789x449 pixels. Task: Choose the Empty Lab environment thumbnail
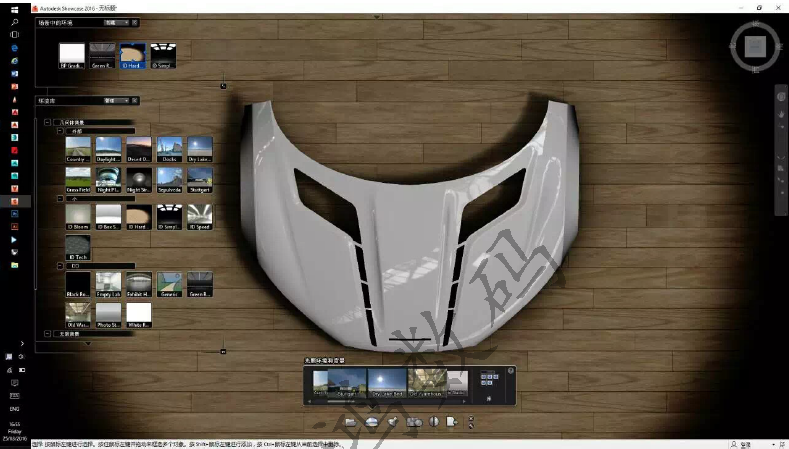(x=108, y=284)
